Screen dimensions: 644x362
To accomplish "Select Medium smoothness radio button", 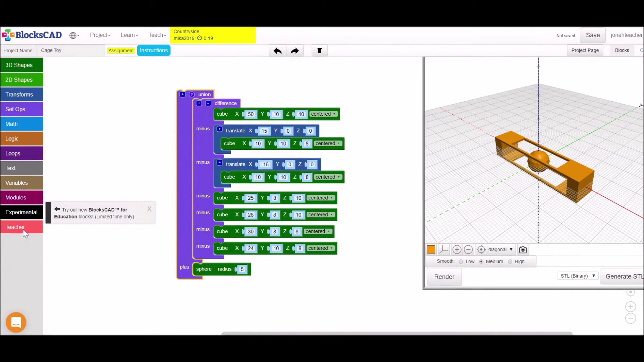I will coord(481,261).
